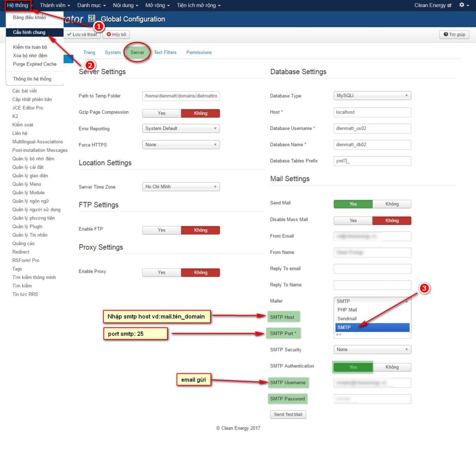Image resolution: width=476 pixels, height=452 pixels.
Task: Open the Text Filters tab
Action: 165,52
